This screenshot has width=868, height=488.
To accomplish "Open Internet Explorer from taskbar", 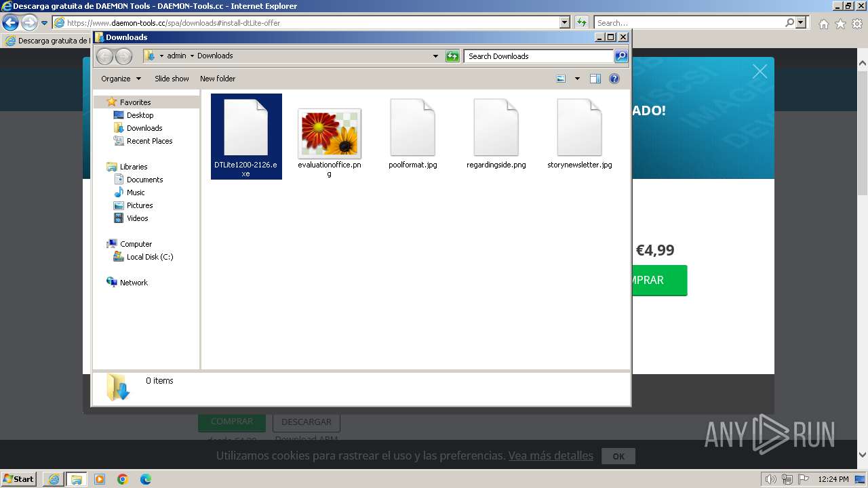I will (54, 479).
